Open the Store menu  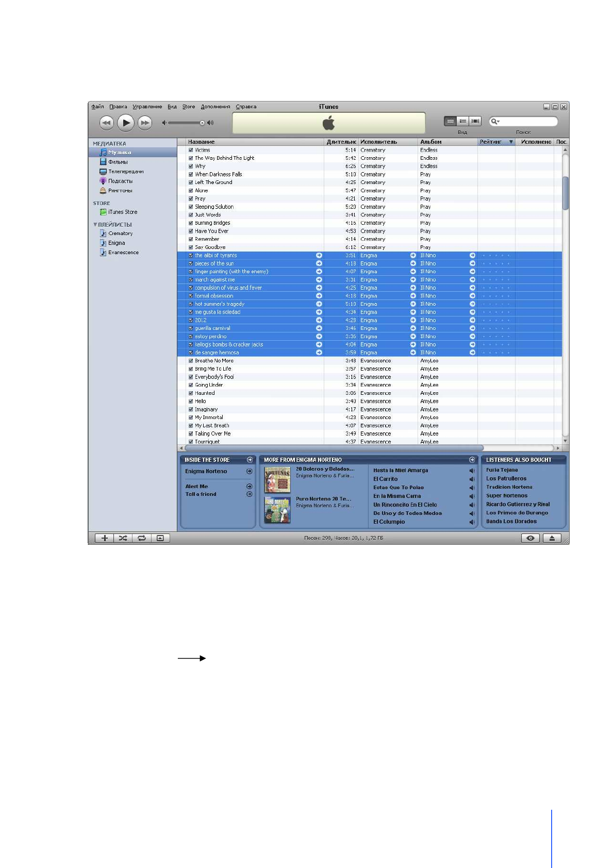[x=189, y=107]
